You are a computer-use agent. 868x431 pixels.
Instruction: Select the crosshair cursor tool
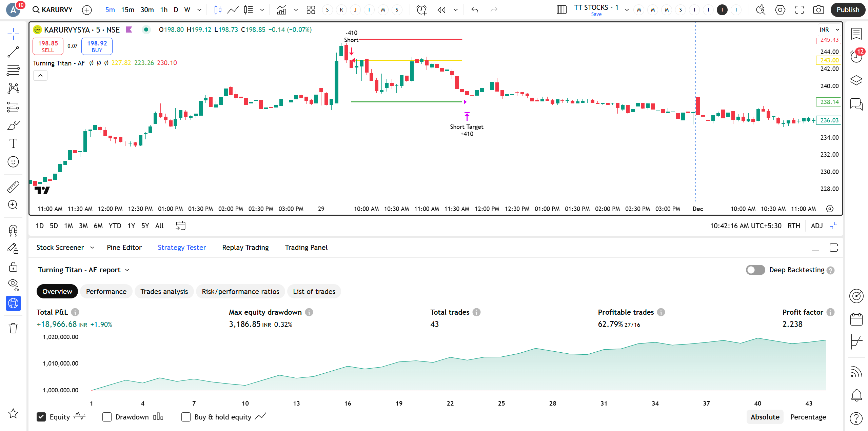tap(13, 34)
